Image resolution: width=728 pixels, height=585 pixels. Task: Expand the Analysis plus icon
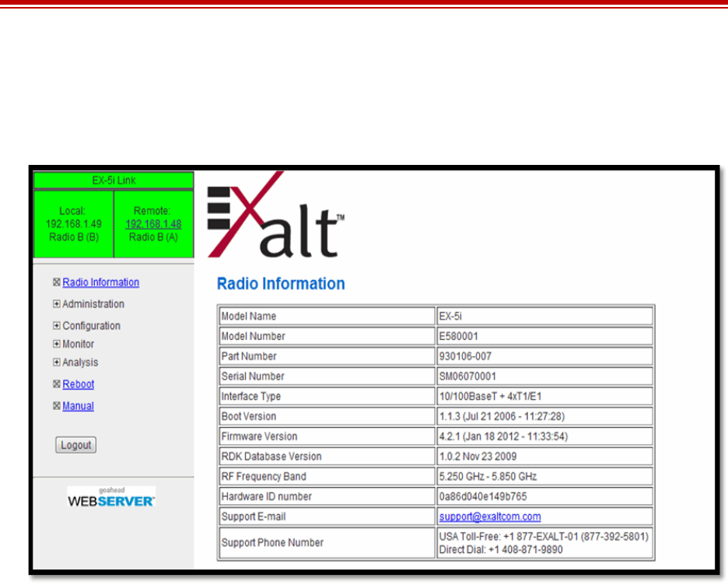(x=57, y=363)
